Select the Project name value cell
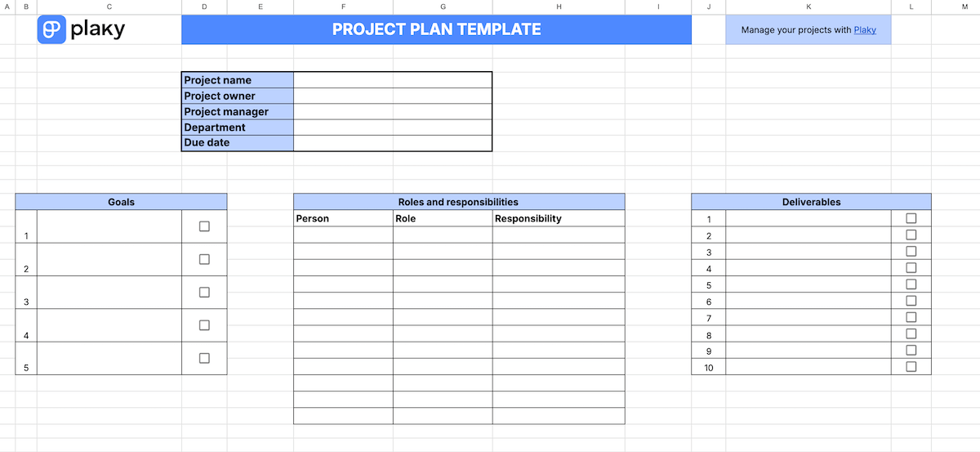The height and width of the screenshot is (452, 980). coord(392,80)
